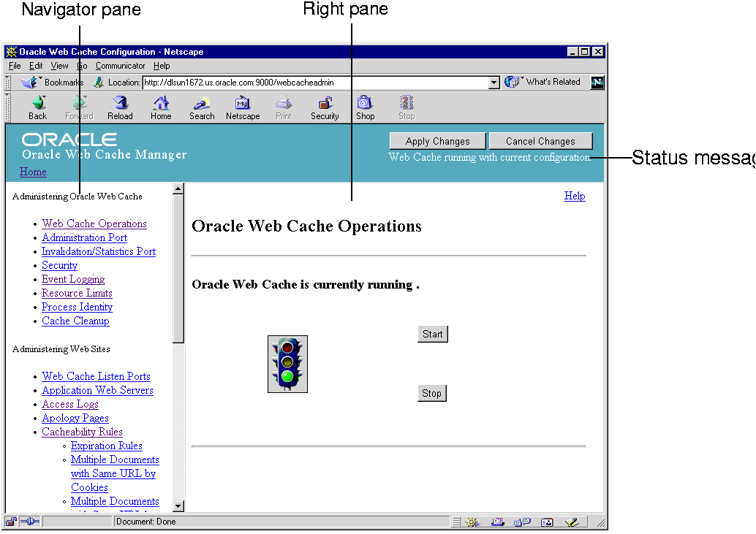This screenshot has width=756, height=534.
Task: Click the Home toolbar icon
Action: click(x=161, y=102)
